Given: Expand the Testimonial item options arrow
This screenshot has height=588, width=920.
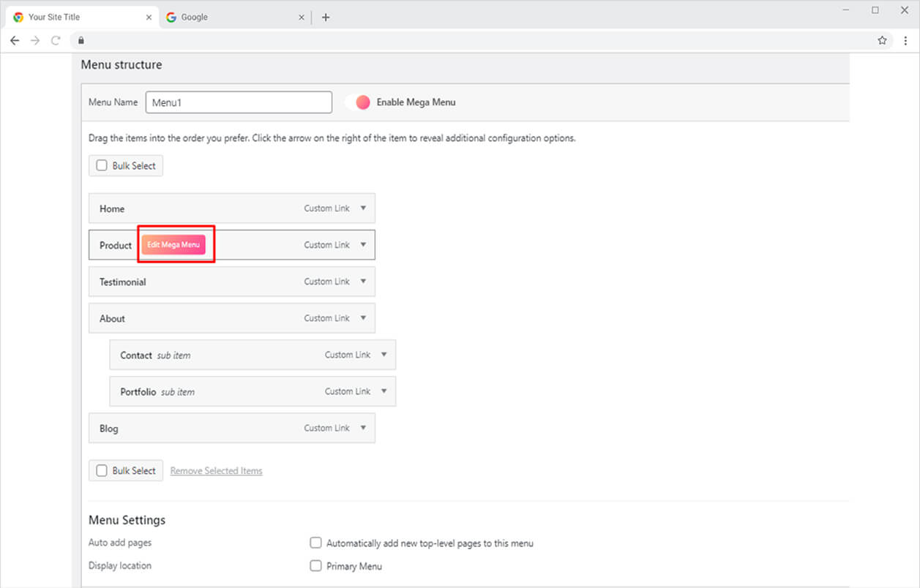Looking at the screenshot, I should pos(363,282).
